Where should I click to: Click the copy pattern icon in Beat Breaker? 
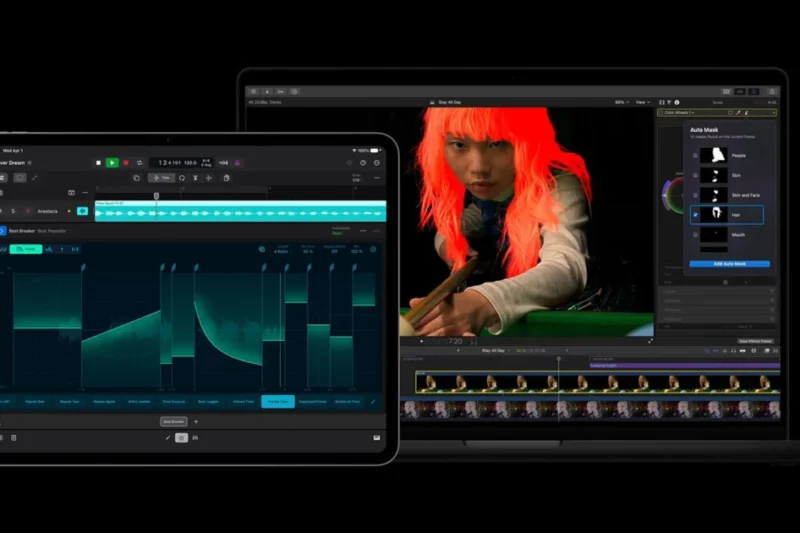[x=262, y=249]
